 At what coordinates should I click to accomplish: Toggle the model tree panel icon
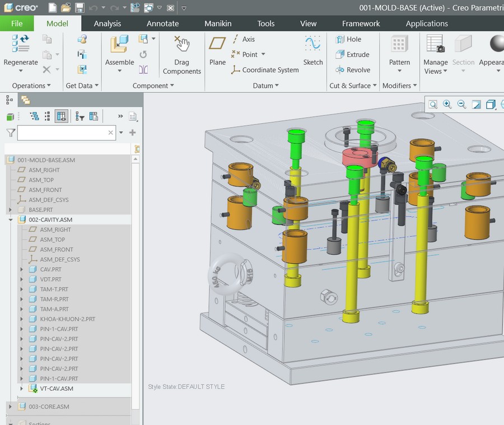tap(10, 100)
